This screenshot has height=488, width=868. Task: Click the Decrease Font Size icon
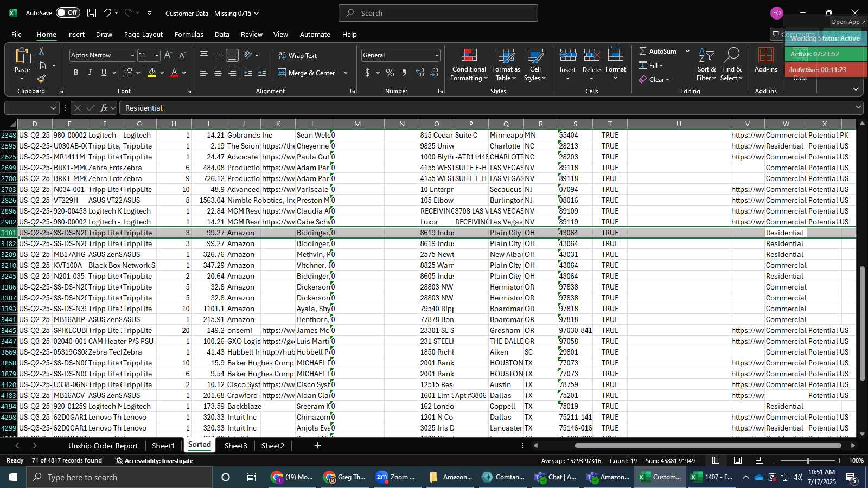(182, 55)
